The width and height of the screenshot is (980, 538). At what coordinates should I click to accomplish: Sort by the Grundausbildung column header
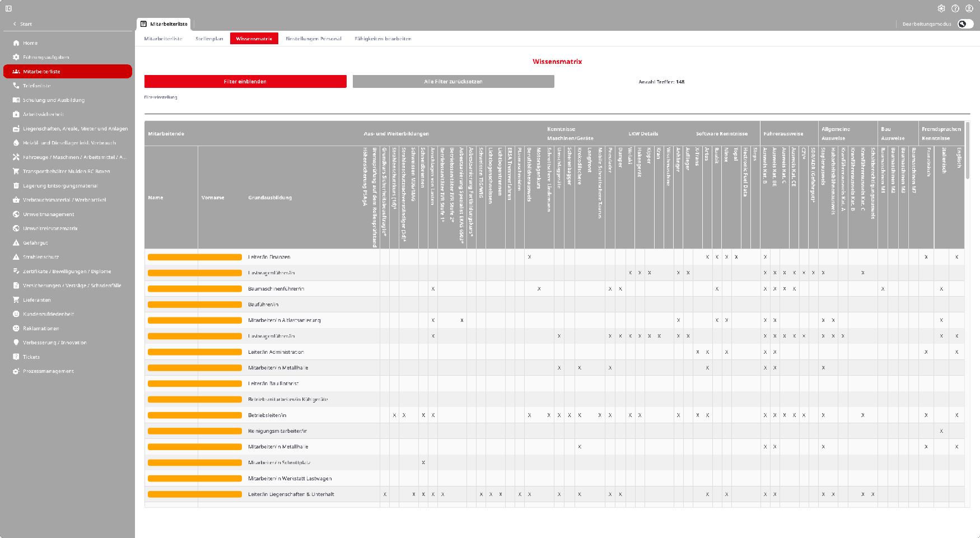click(x=270, y=198)
